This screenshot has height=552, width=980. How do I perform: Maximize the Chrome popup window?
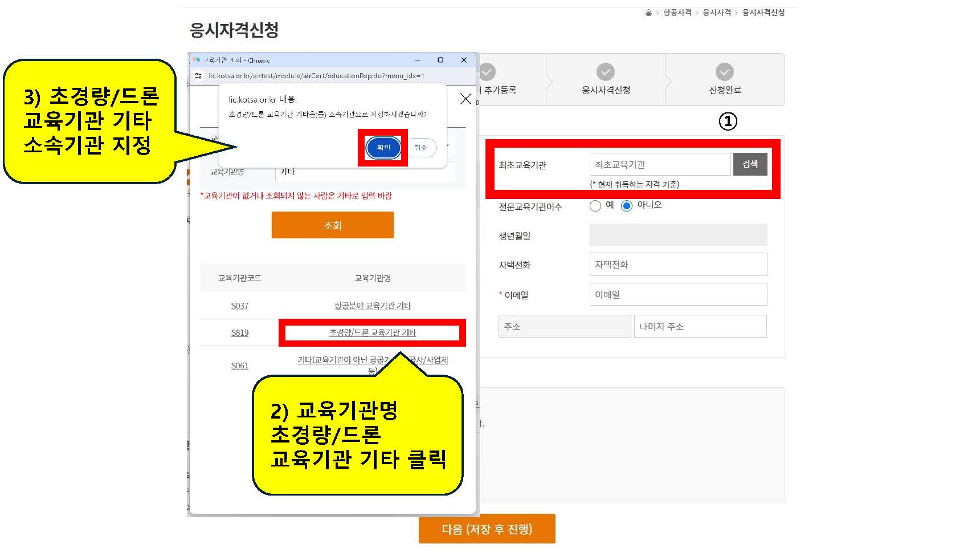pos(440,60)
